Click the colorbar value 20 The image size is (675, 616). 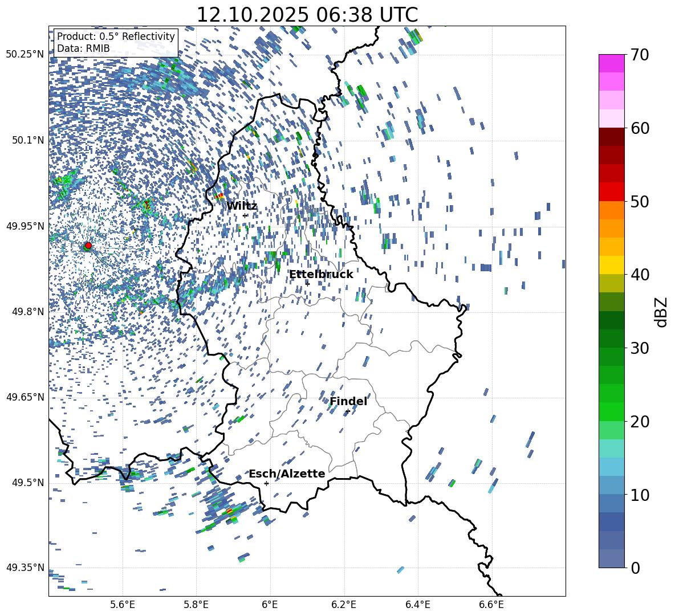(640, 421)
